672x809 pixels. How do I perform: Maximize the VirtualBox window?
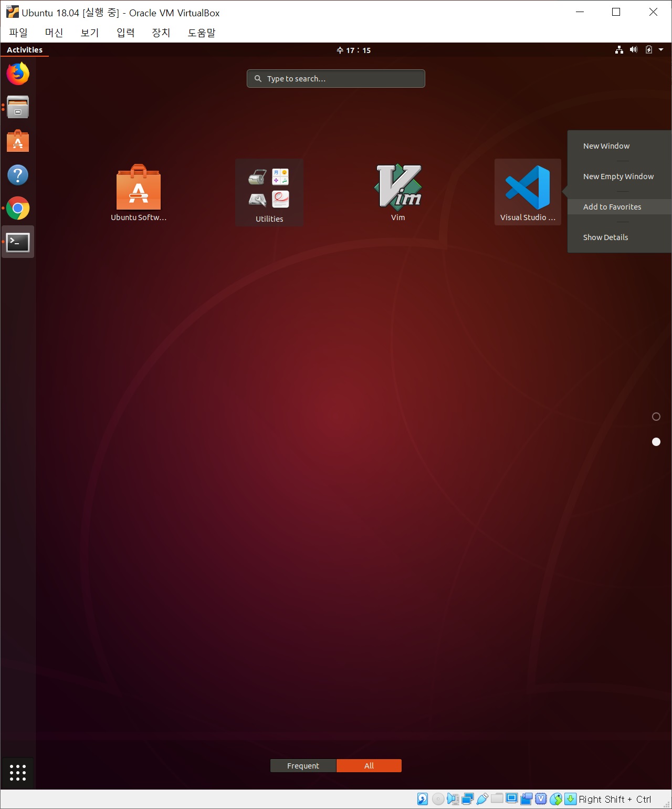(x=616, y=12)
